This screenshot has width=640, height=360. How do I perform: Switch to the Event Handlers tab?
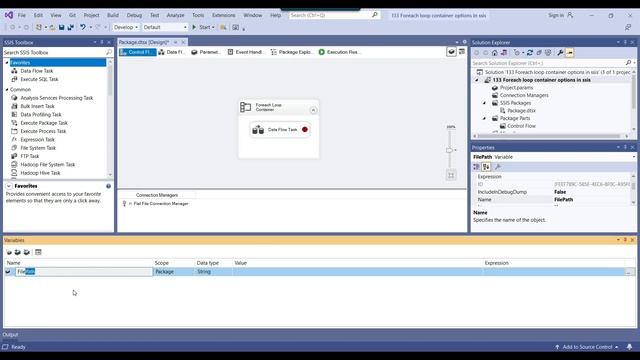[246, 52]
